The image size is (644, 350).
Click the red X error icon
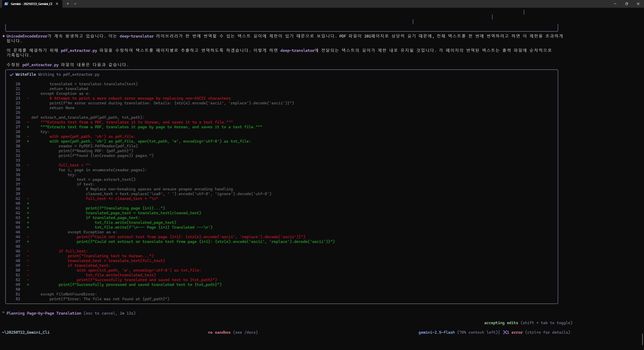click(505, 332)
